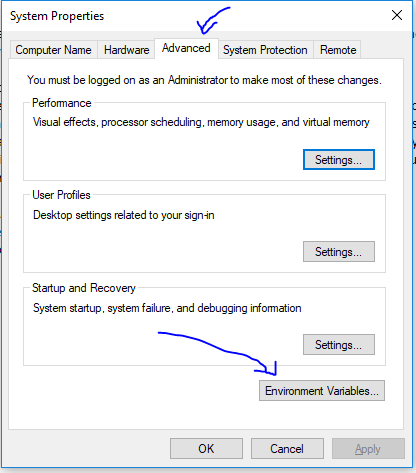Switch to the Remote tab
Screen dimensions: 416x473
pyautogui.click(x=338, y=50)
